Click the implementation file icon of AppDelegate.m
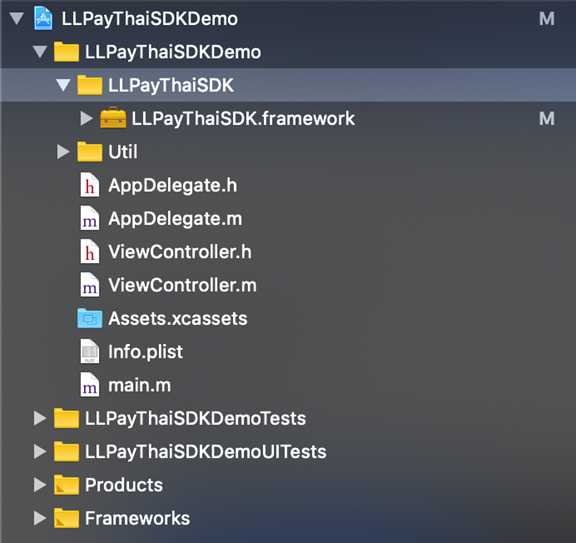This screenshot has height=543, width=576. point(90,218)
